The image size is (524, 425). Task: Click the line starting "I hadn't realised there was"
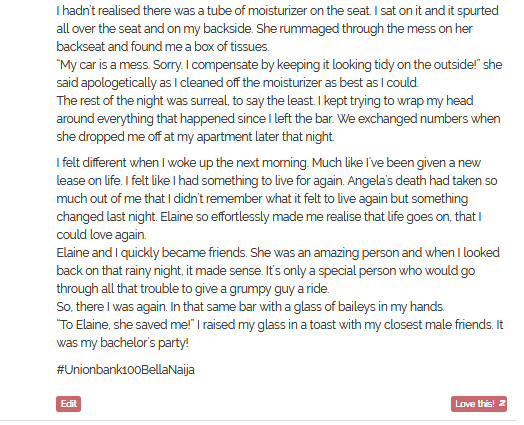277,11
